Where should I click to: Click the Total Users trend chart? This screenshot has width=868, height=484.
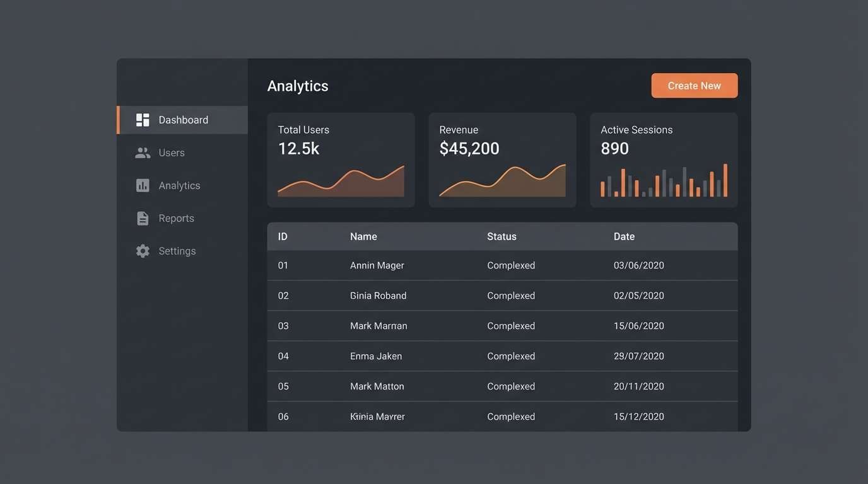click(x=341, y=181)
